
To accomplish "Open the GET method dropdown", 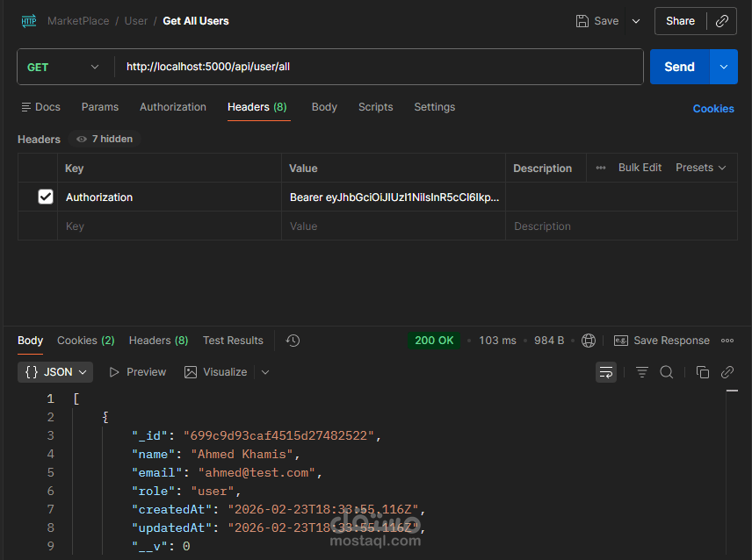I will tap(64, 67).
